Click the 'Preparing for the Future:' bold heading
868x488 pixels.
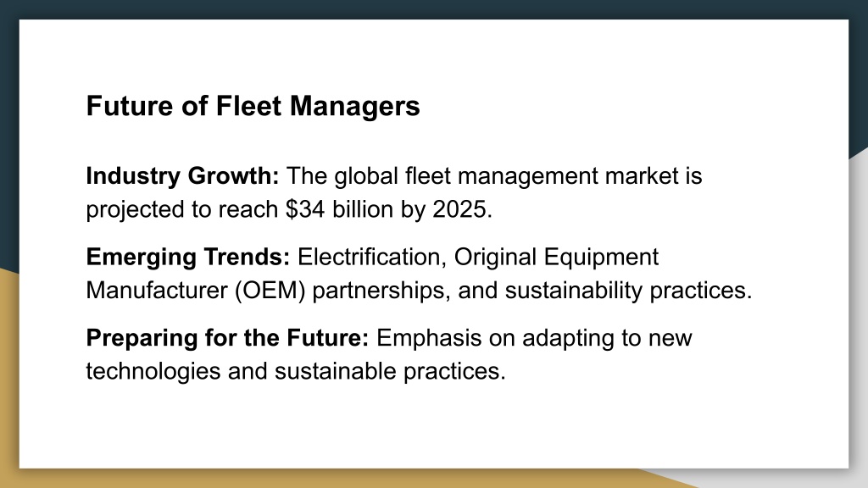[x=227, y=337]
